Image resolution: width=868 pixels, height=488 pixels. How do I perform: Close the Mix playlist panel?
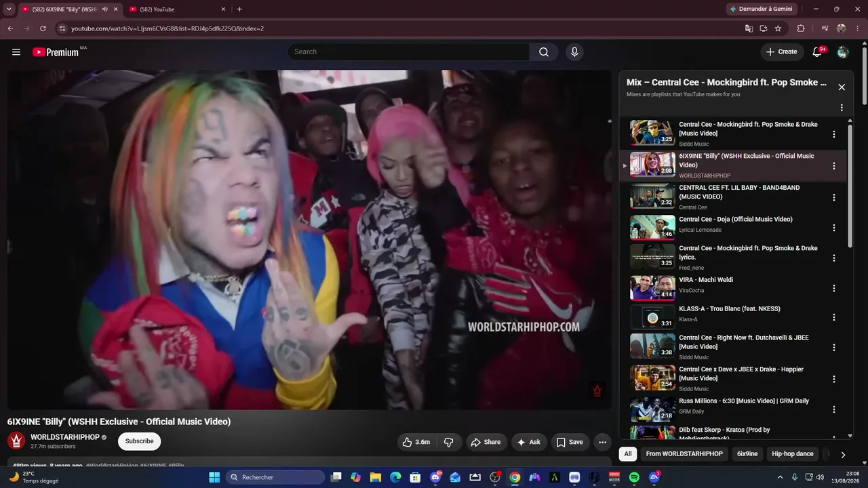(x=842, y=87)
